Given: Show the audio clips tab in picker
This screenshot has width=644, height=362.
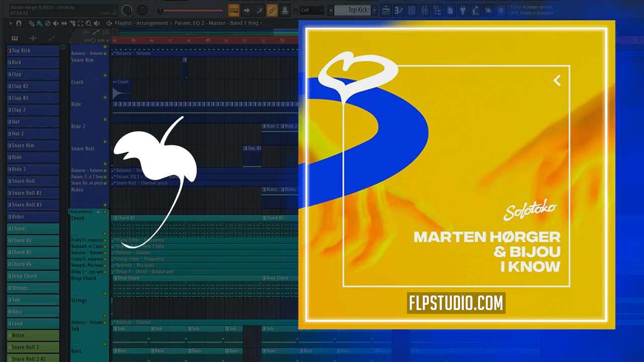Looking at the screenshot, I should [33, 38].
